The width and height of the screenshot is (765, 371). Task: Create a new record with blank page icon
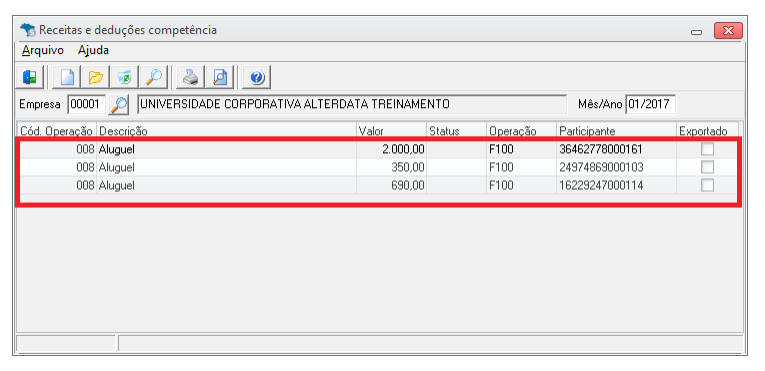[x=66, y=77]
